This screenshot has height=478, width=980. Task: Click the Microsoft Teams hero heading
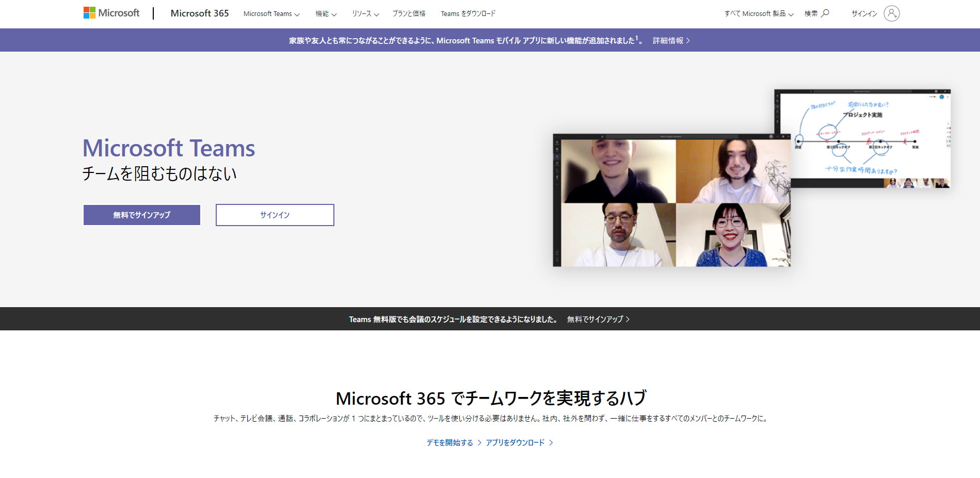pyautogui.click(x=169, y=148)
